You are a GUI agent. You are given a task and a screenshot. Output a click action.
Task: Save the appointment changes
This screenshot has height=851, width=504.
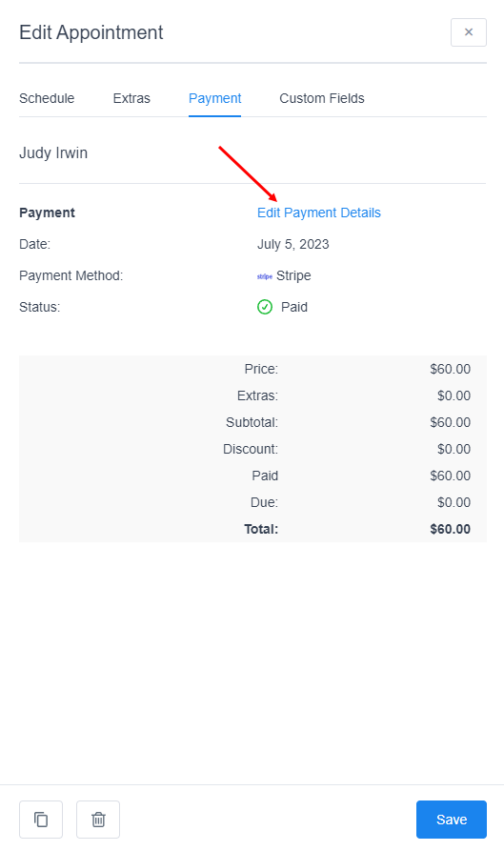(x=452, y=819)
